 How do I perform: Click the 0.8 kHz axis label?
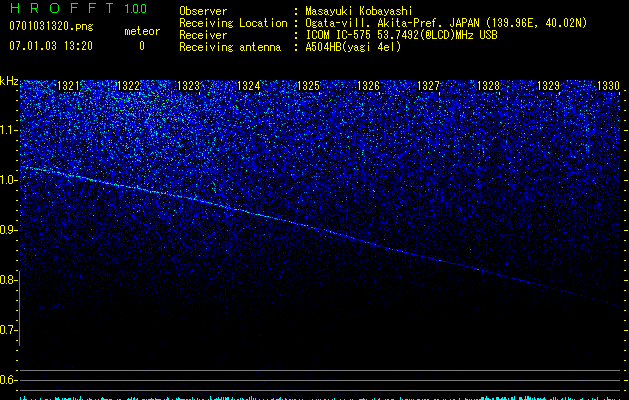pos(8,280)
